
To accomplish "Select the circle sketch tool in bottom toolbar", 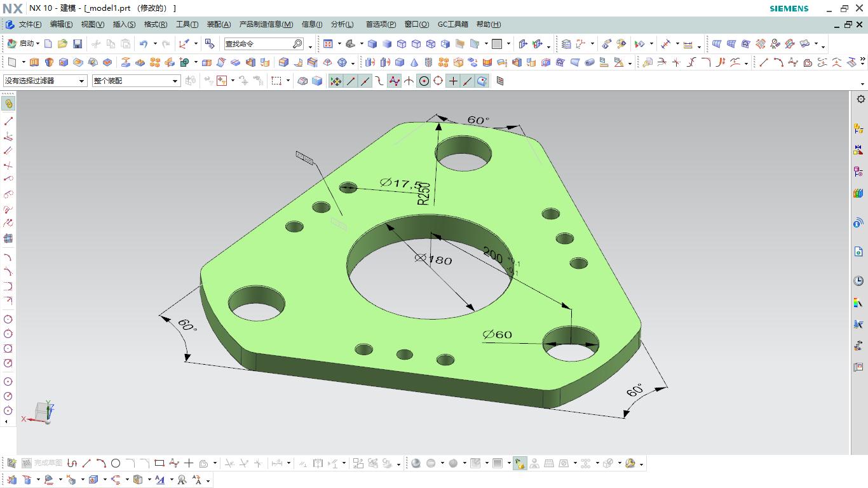I will 116,463.
